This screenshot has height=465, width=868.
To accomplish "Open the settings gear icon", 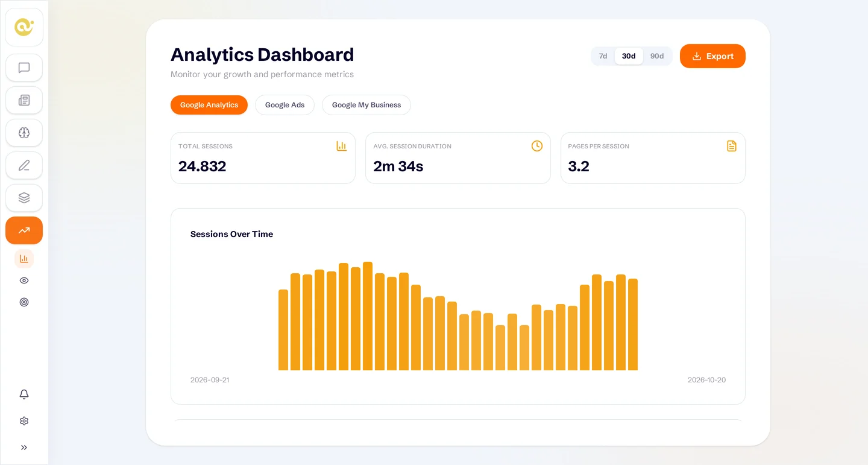I will tap(24, 421).
